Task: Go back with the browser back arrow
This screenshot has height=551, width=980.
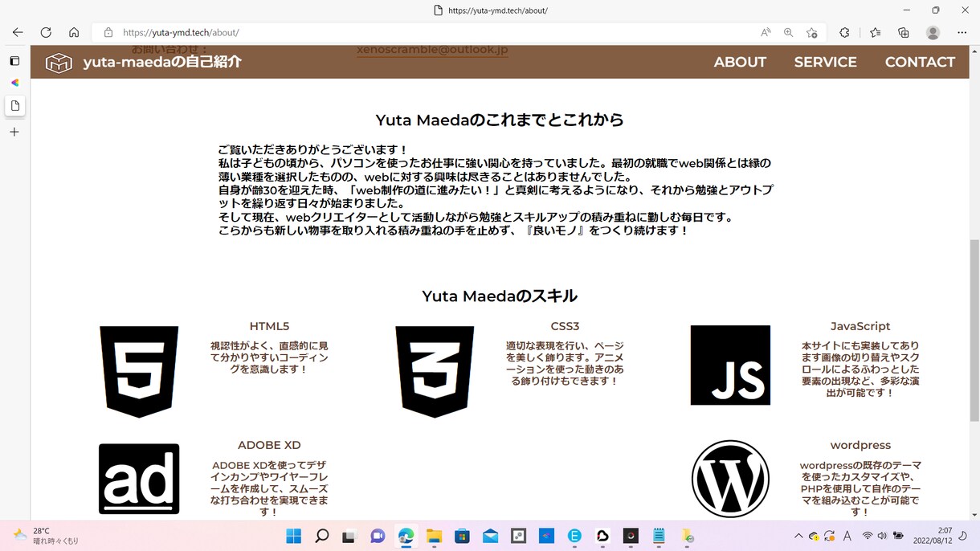Action: (18, 33)
